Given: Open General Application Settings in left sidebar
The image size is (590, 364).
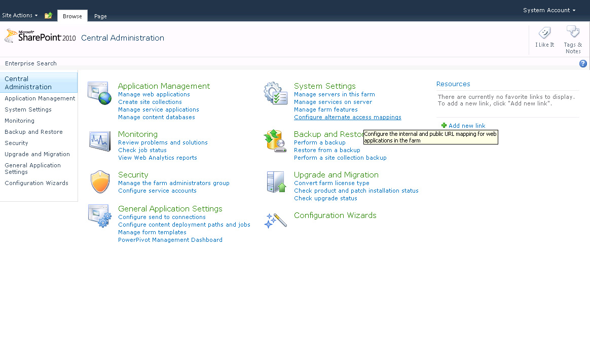Looking at the screenshot, I should tap(33, 169).
